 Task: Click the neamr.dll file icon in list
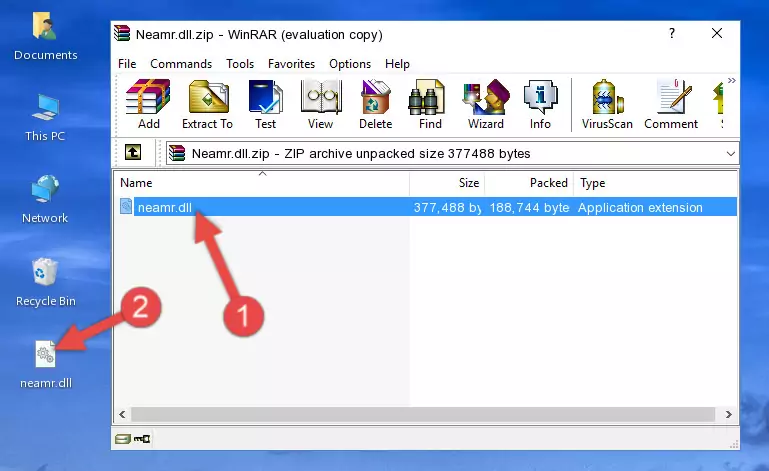[x=126, y=206]
